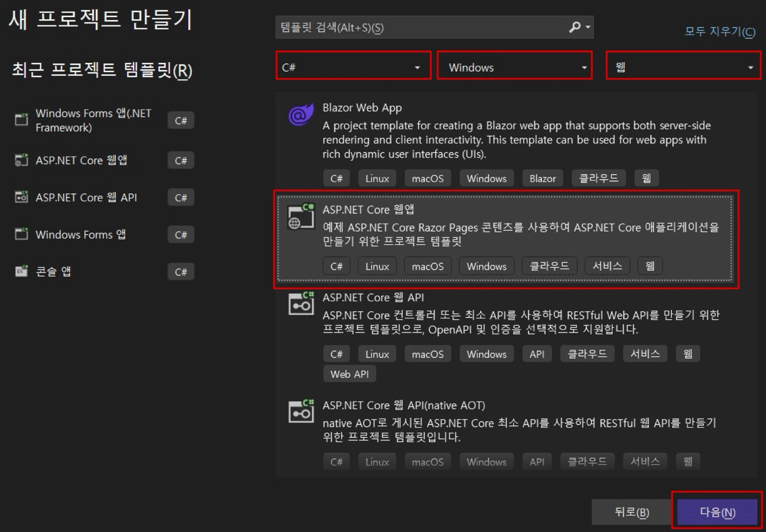Click the recent Windows Forms 앱 icon

click(x=21, y=235)
